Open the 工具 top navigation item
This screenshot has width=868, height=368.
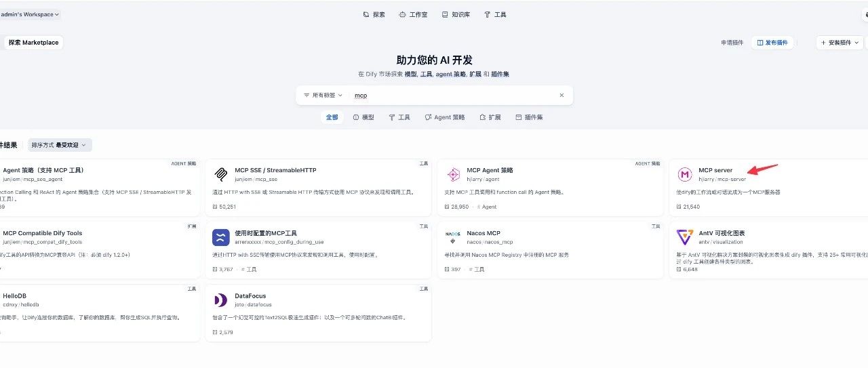(495, 14)
